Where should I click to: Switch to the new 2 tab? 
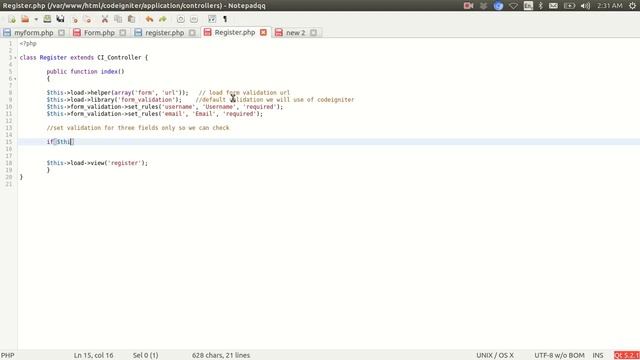(296, 33)
